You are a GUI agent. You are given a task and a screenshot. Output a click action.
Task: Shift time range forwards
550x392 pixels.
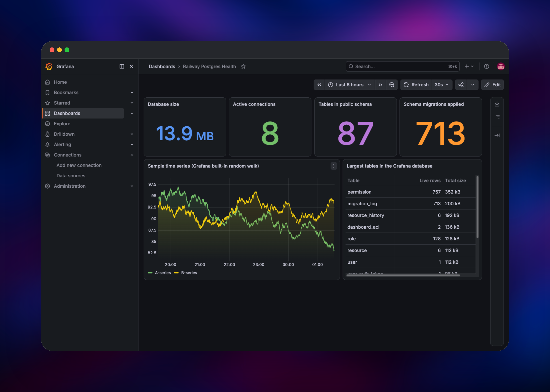380,85
